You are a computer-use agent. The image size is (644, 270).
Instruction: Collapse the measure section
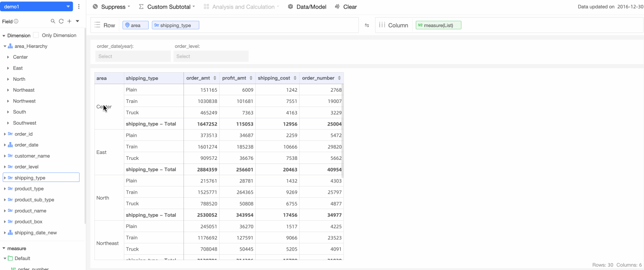click(x=4, y=248)
